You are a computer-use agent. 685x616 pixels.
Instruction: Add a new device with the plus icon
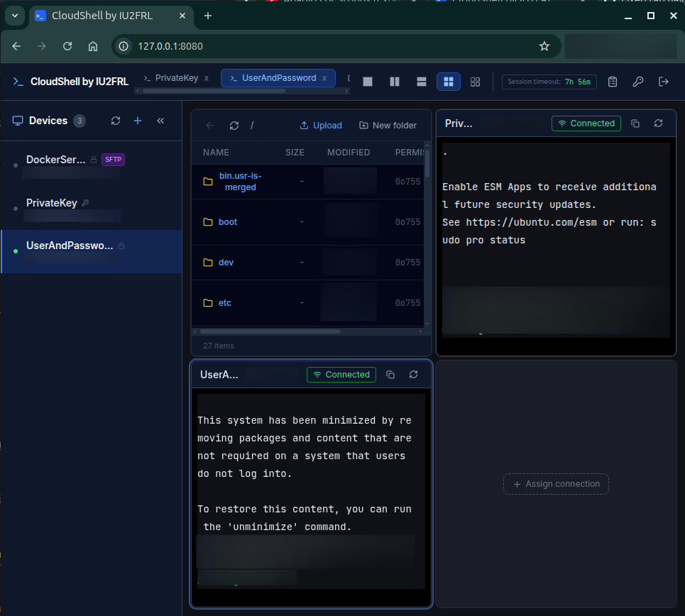(x=138, y=121)
